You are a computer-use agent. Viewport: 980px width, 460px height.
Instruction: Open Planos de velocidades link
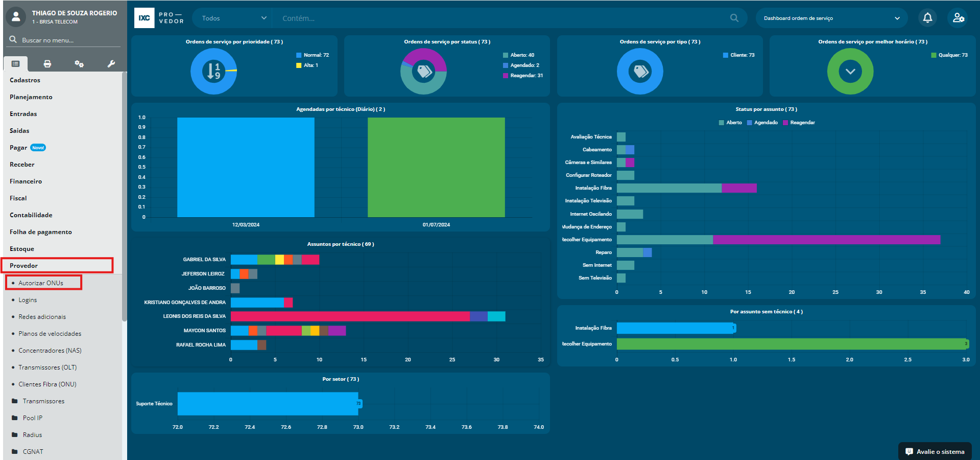(50, 334)
